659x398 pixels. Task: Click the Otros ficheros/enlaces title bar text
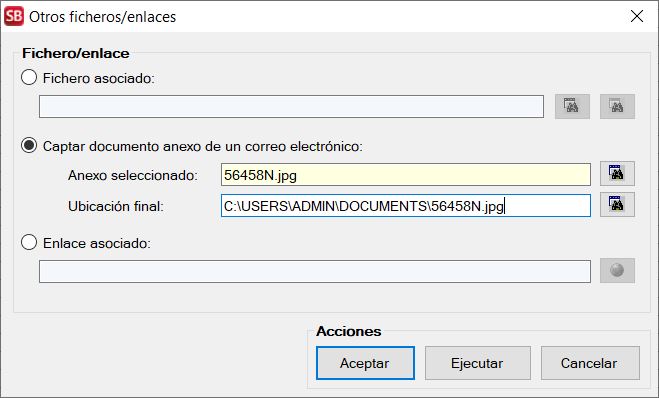(x=103, y=17)
